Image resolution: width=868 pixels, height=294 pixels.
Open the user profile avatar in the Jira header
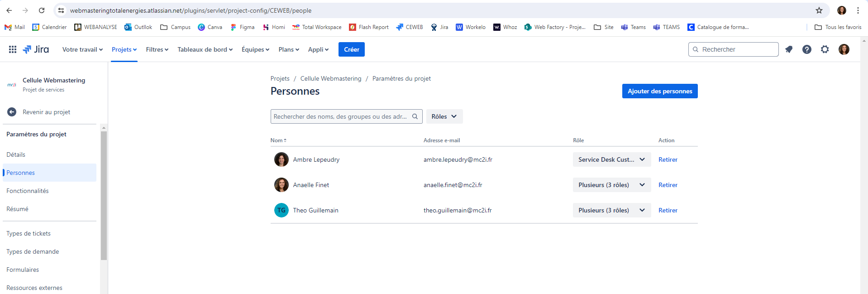coord(844,49)
